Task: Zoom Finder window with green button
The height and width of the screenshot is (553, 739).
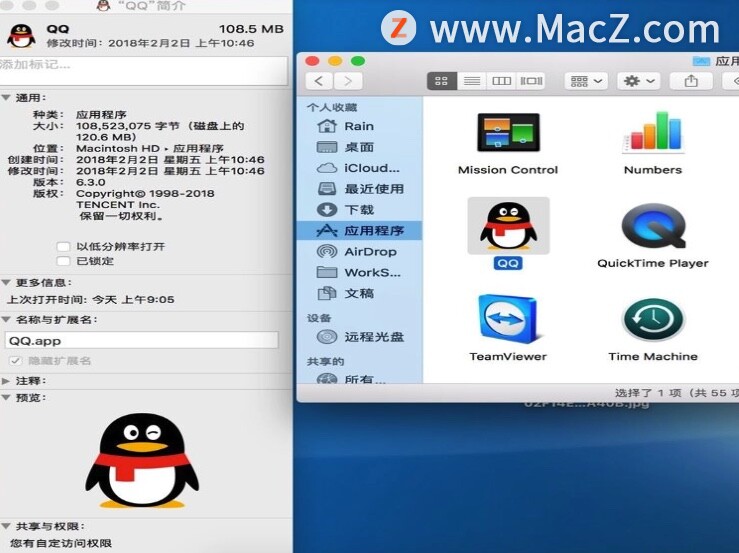Action: (x=358, y=61)
